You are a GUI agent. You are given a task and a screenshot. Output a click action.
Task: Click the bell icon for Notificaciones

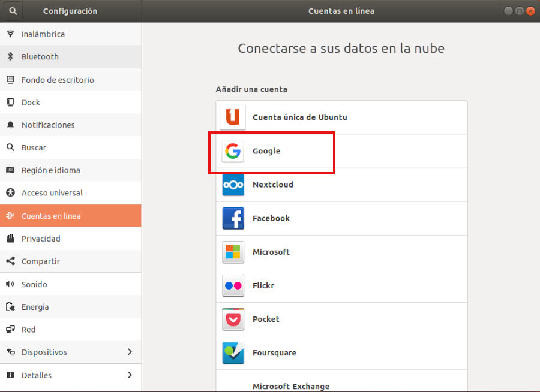point(11,125)
